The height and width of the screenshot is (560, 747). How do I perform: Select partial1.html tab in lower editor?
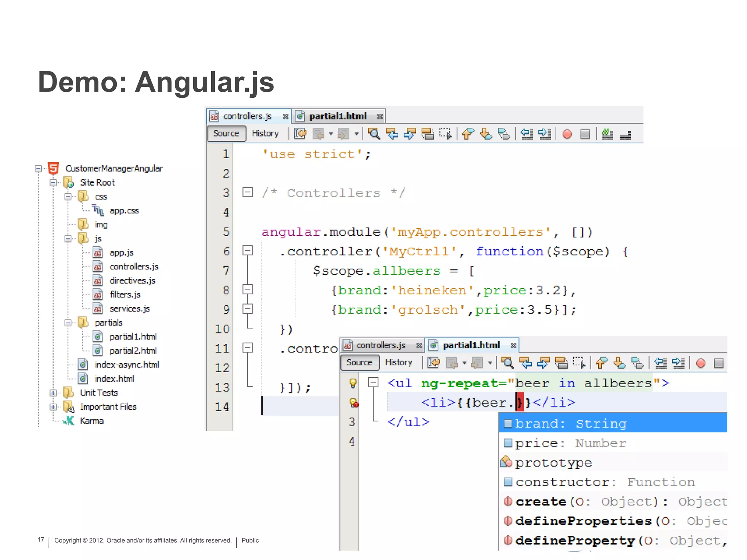click(x=471, y=345)
